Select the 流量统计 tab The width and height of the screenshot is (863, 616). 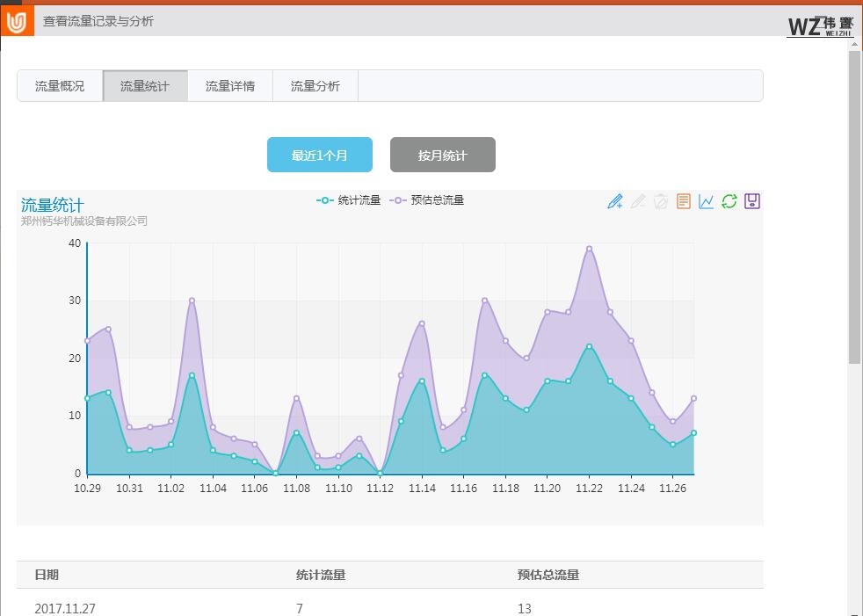[x=145, y=86]
